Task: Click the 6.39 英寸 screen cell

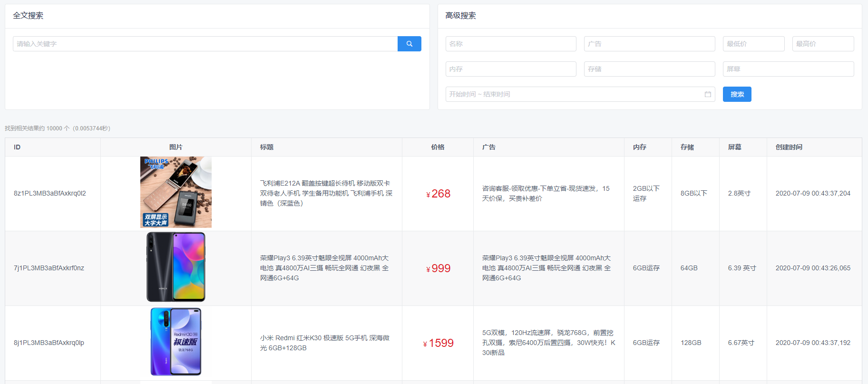Action: pyautogui.click(x=742, y=268)
